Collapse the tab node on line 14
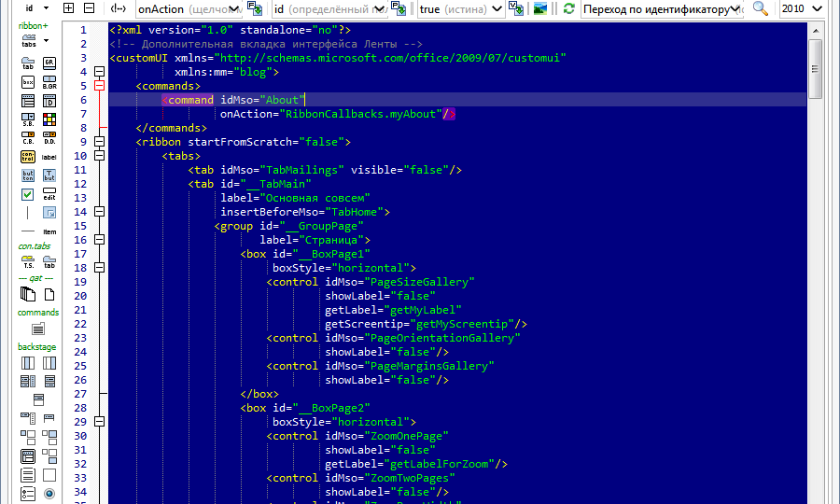 (x=100, y=212)
